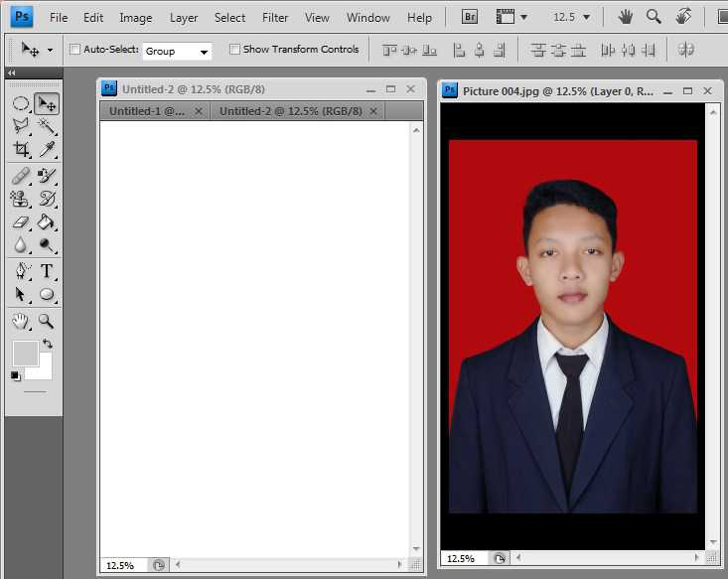
Task: Select the Type tool
Action: [x=47, y=271]
